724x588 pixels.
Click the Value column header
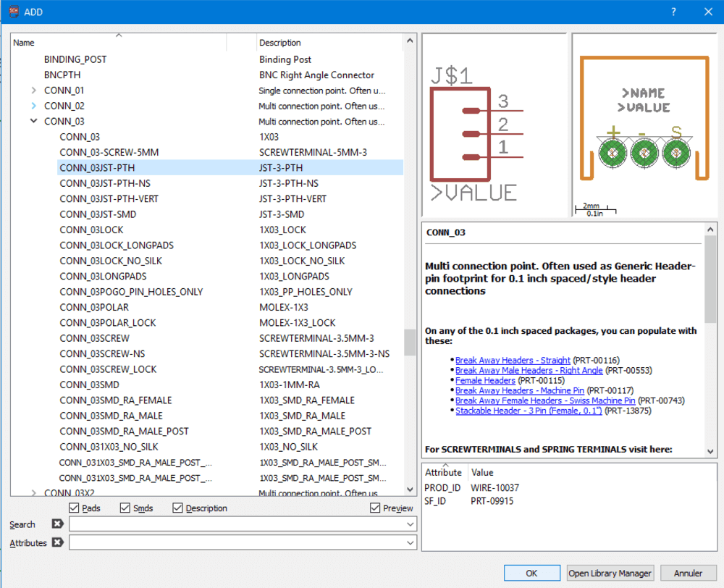coord(482,473)
